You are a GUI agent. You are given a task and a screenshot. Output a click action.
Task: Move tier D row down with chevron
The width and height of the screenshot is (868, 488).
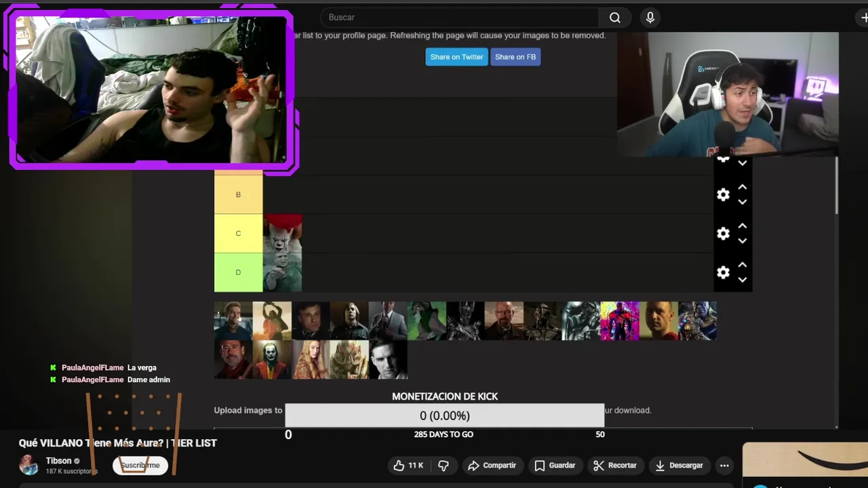tap(743, 280)
